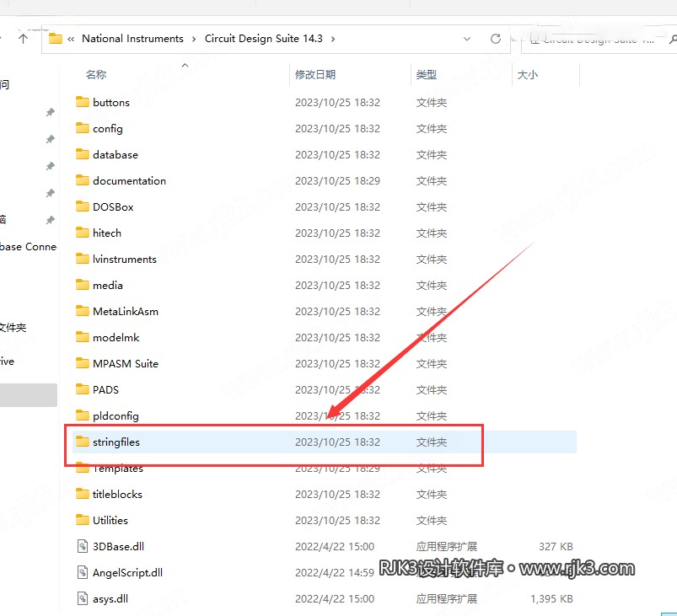Select the documentation folder name
Image resolution: width=677 pixels, height=616 pixels.
pos(129,180)
